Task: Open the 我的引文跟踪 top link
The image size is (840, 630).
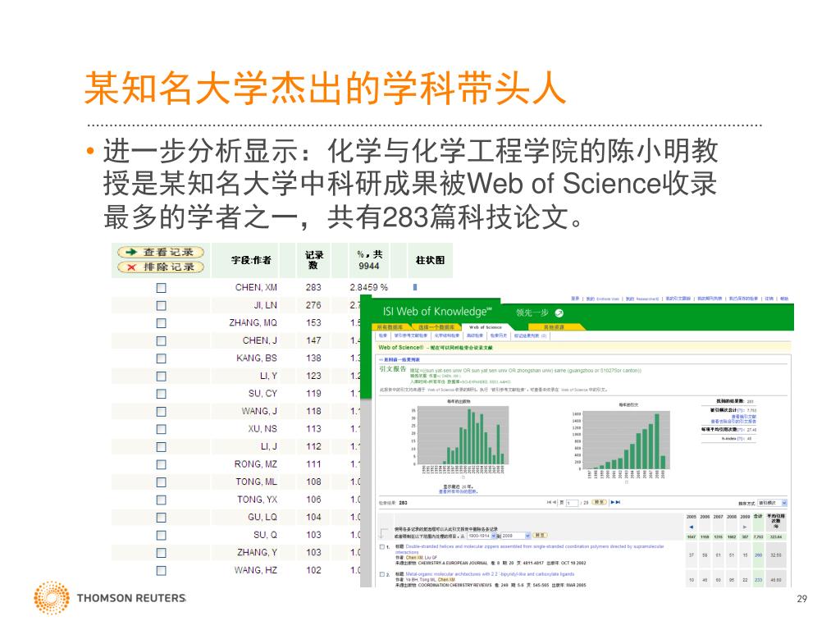Action: pos(678,299)
